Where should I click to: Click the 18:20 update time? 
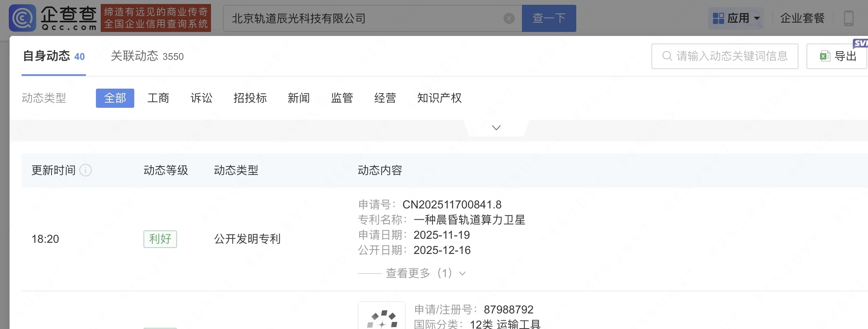click(45, 239)
